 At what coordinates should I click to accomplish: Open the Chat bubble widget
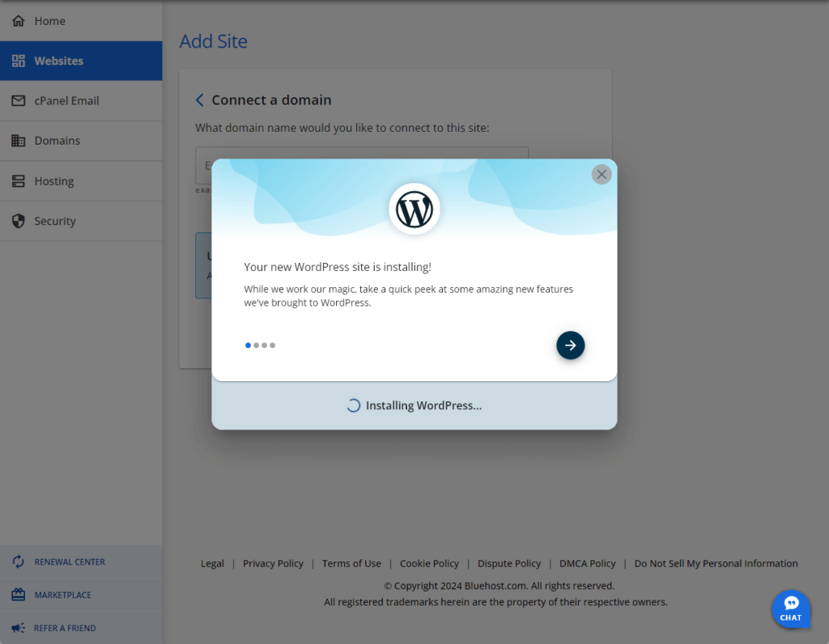coord(791,608)
